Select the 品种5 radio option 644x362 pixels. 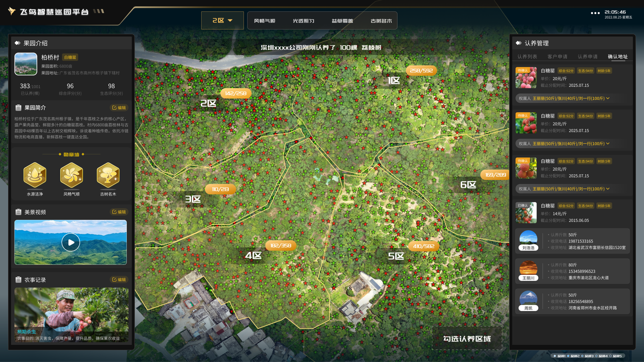(611, 356)
